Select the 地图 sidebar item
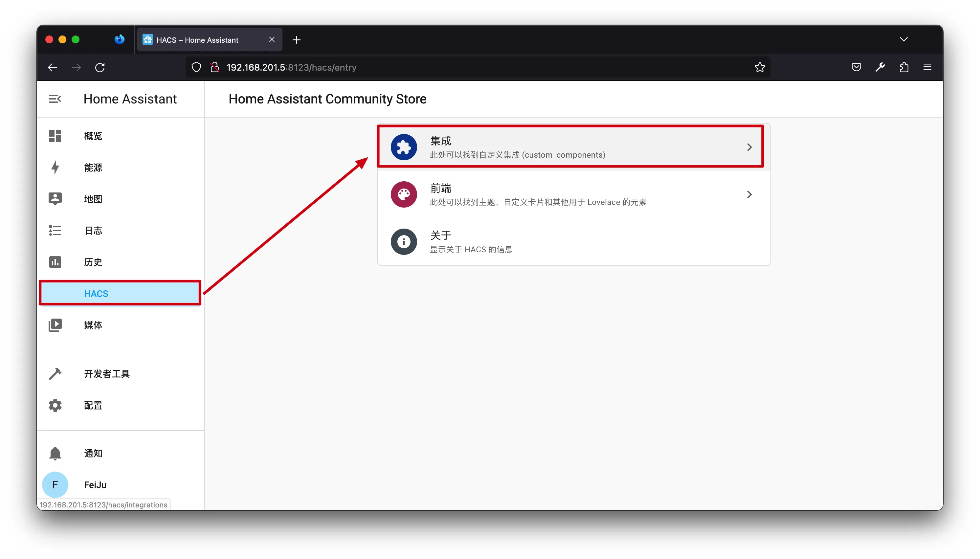Image resolution: width=980 pixels, height=559 pixels. click(x=120, y=199)
